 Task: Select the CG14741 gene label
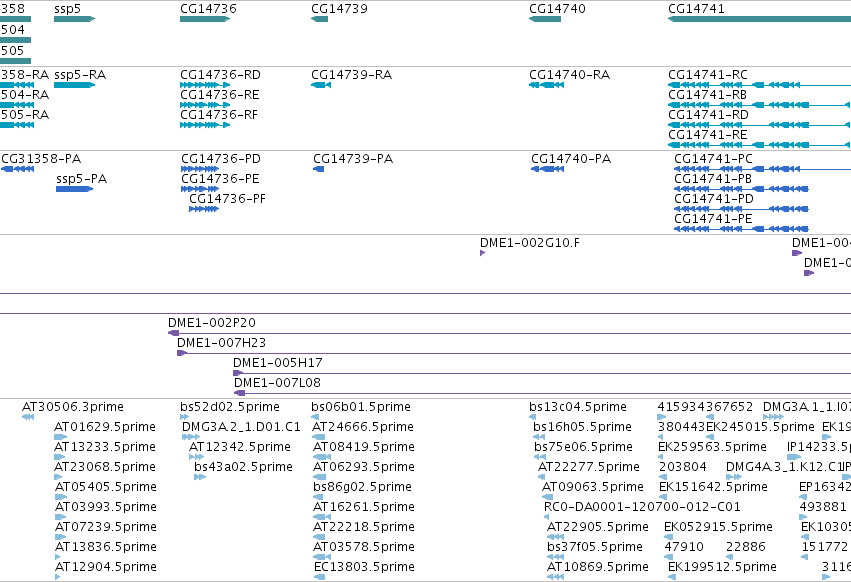[696, 9]
